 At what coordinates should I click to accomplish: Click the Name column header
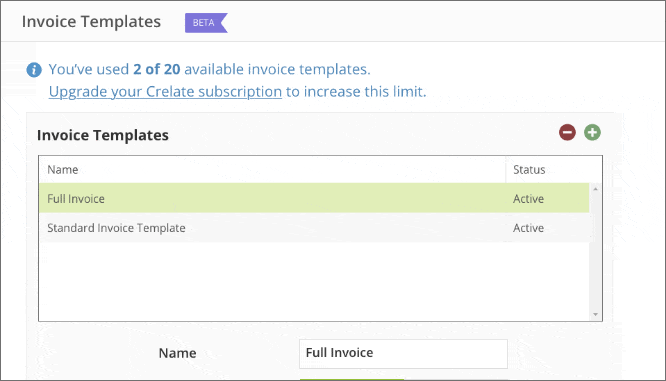(272, 169)
